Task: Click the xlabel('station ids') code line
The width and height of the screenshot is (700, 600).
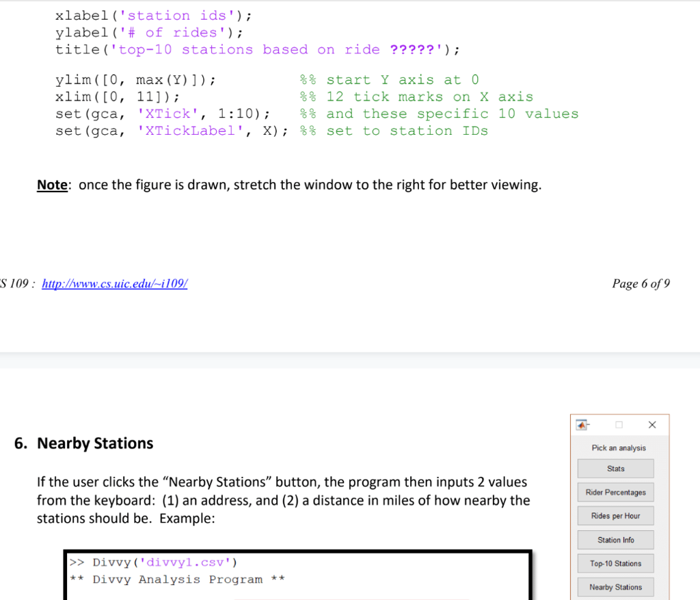Action: [153, 15]
